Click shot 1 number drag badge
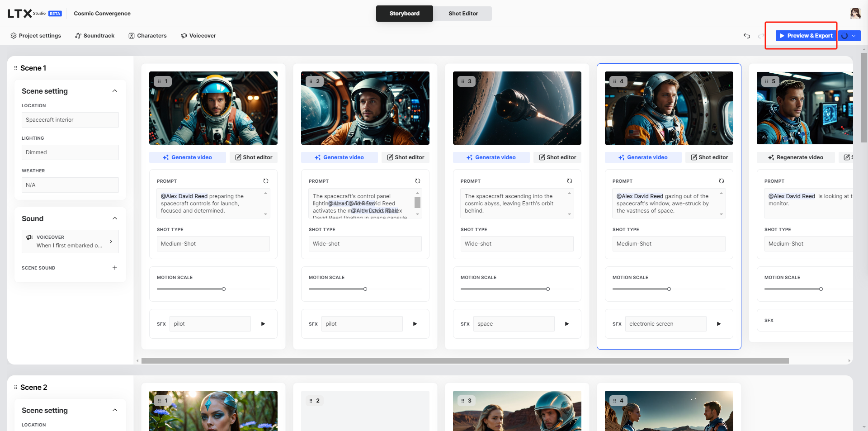This screenshot has height=431, width=868. pyautogui.click(x=163, y=81)
